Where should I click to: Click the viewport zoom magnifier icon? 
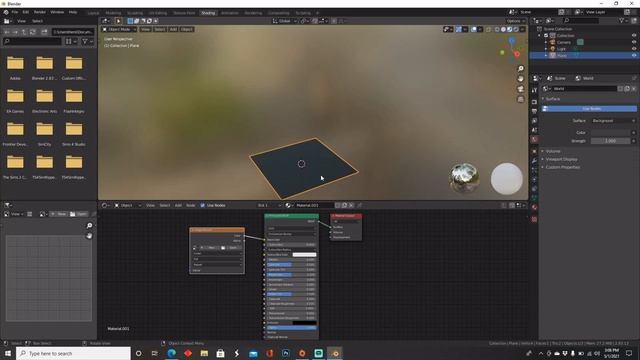(x=520, y=69)
